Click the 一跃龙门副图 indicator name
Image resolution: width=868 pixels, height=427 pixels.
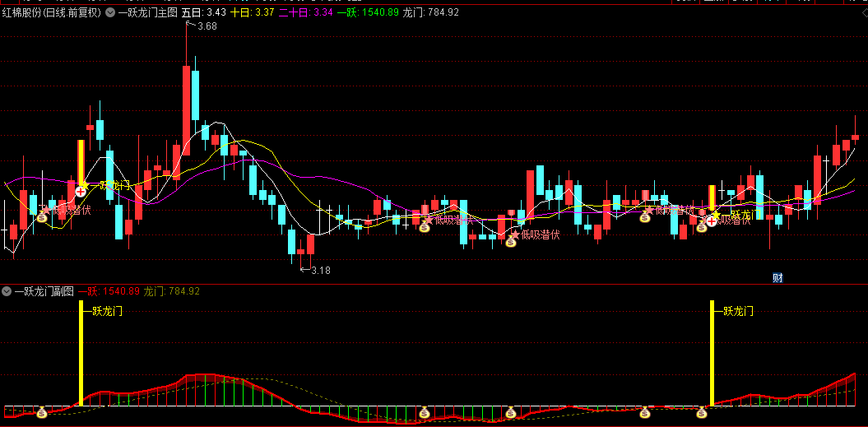(x=44, y=290)
